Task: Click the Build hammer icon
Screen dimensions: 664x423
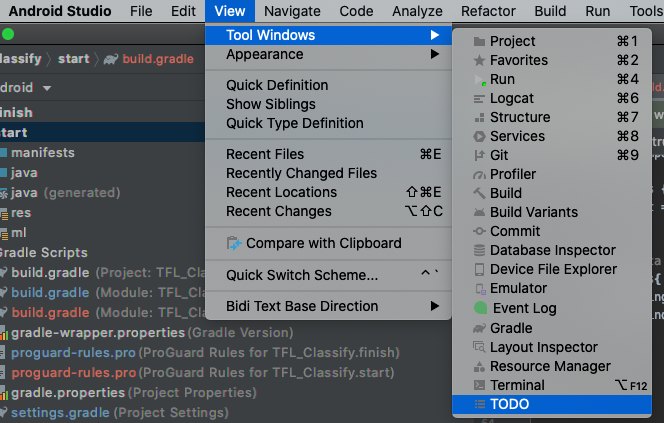Action: (479, 193)
